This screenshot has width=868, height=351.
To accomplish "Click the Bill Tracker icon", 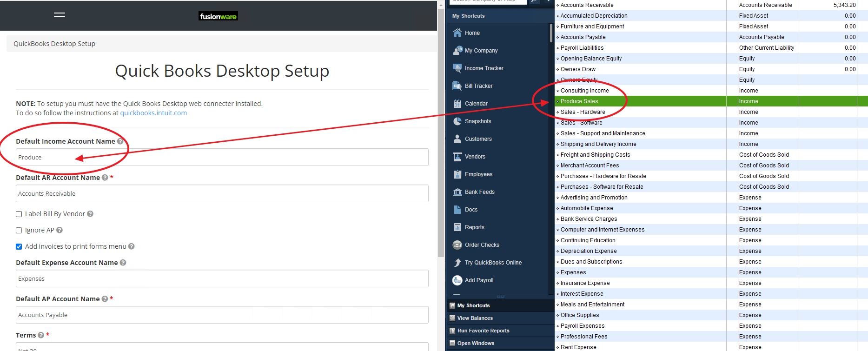I will [x=457, y=86].
